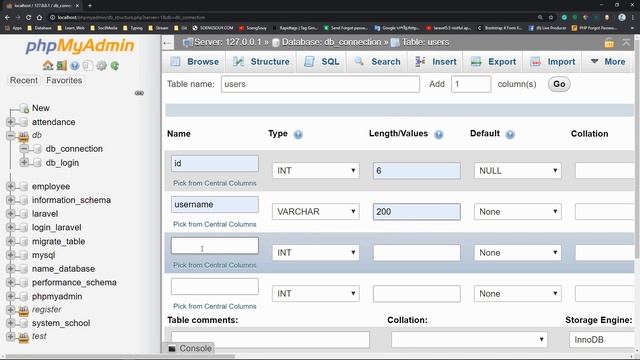Click the Table name input field
The height and width of the screenshot is (360, 640).
(x=320, y=84)
